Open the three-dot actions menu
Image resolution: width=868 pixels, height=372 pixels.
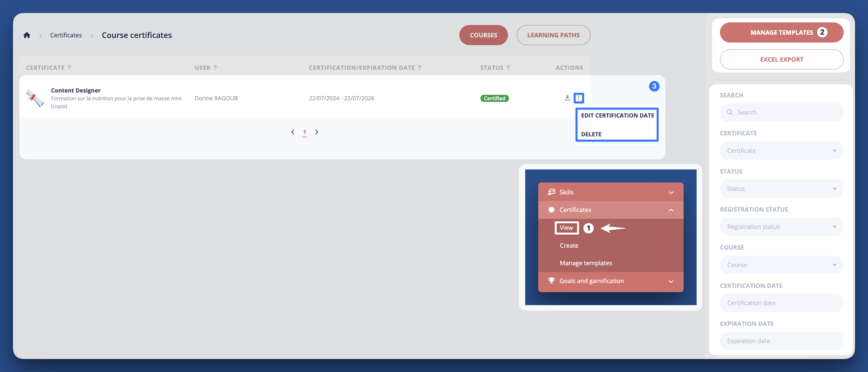[x=578, y=98]
